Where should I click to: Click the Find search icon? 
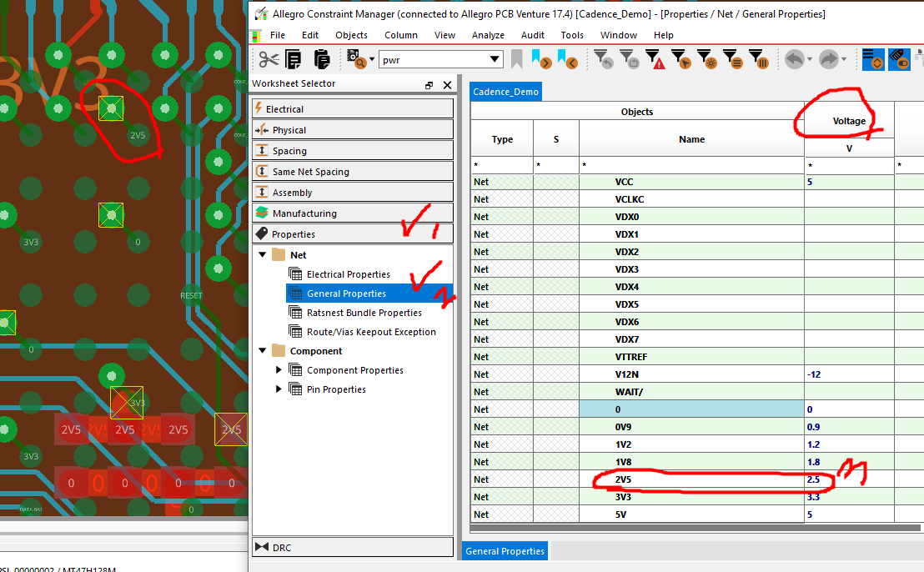(x=356, y=59)
